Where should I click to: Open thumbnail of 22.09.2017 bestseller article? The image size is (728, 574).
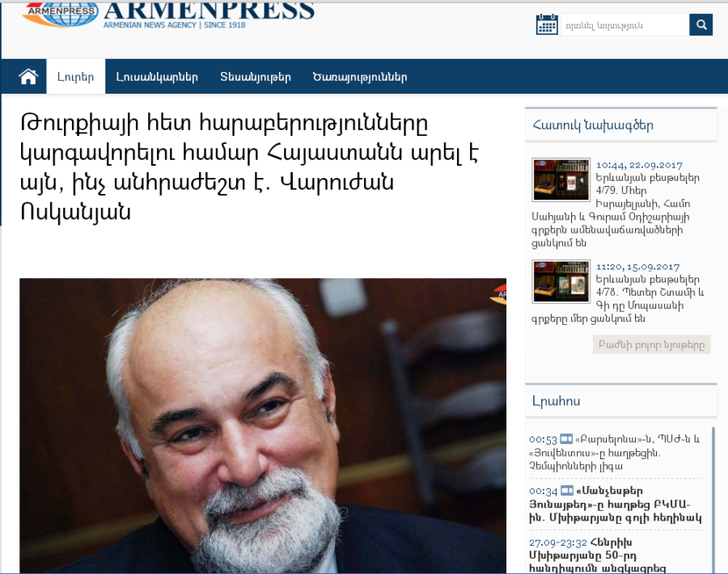tap(561, 179)
